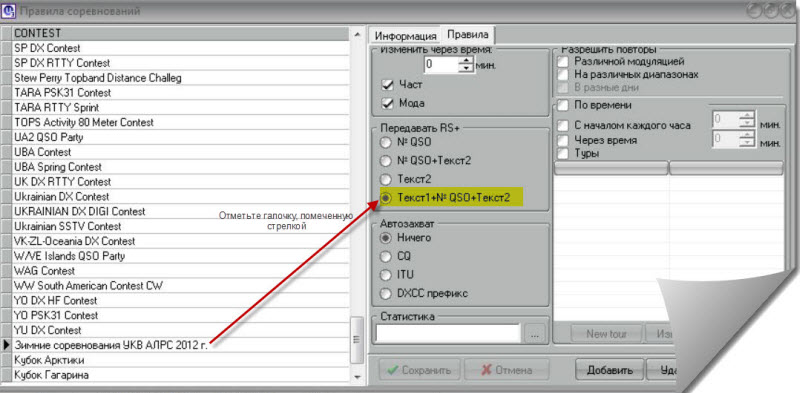The height and width of the screenshot is (393, 800).
Task: Switch to the Информация tab
Action: [x=405, y=36]
